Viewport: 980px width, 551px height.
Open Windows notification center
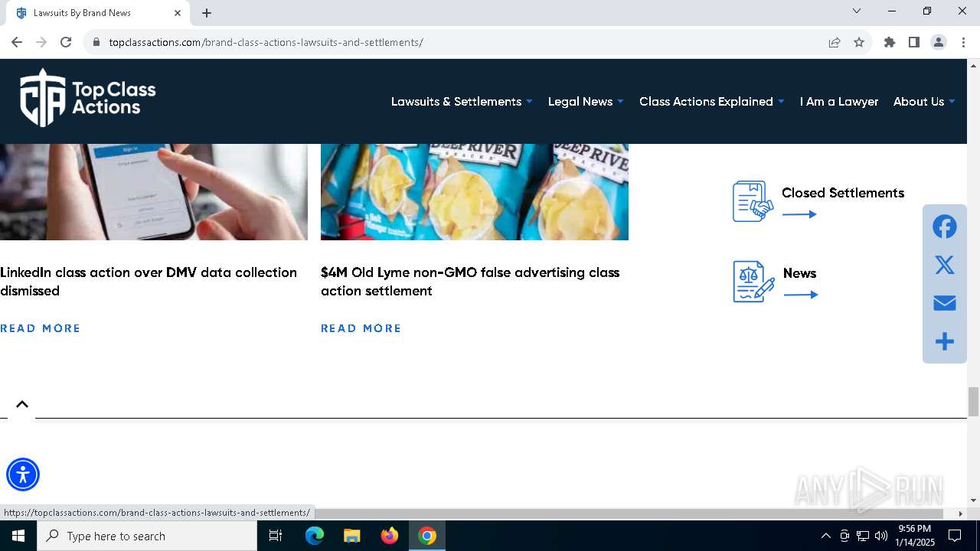pyautogui.click(x=955, y=536)
